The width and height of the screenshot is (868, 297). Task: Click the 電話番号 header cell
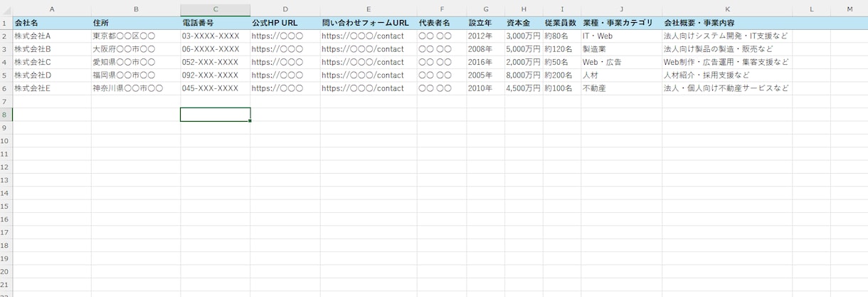pyautogui.click(x=216, y=23)
